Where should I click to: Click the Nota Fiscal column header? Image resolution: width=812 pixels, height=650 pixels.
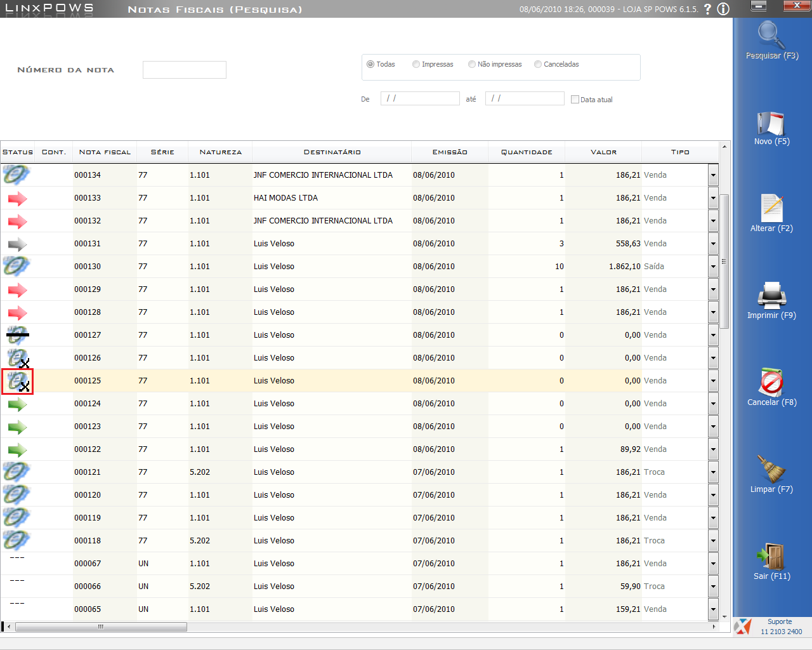[x=105, y=152]
